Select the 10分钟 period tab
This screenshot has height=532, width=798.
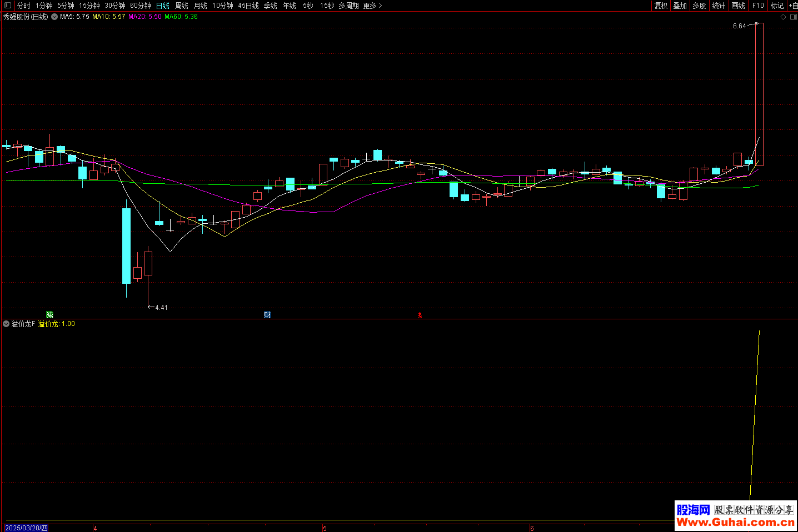223,6
